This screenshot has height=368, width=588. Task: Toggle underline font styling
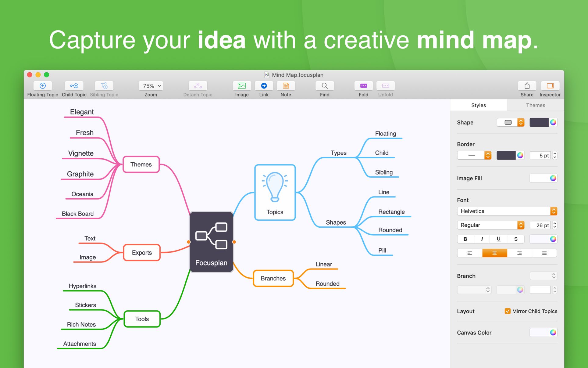pos(498,239)
